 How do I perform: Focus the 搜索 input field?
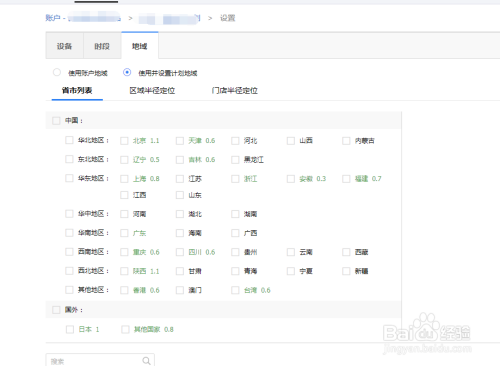tap(100, 360)
